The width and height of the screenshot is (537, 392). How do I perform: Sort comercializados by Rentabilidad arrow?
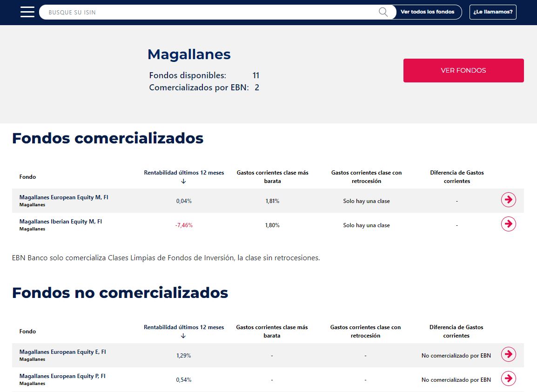[183, 181]
